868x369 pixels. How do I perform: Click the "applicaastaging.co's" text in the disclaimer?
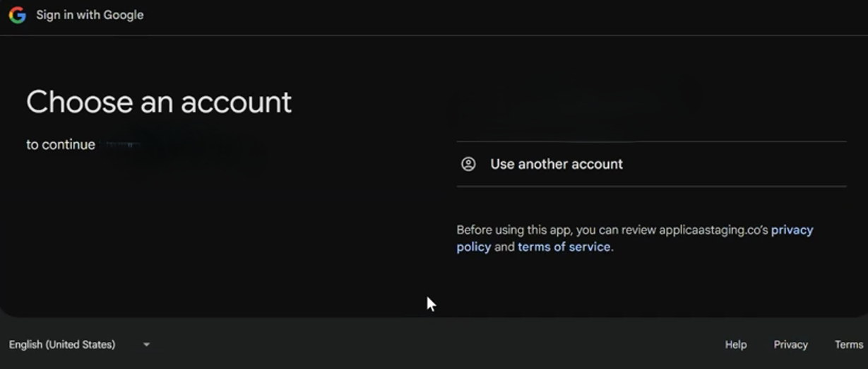[713, 230]
